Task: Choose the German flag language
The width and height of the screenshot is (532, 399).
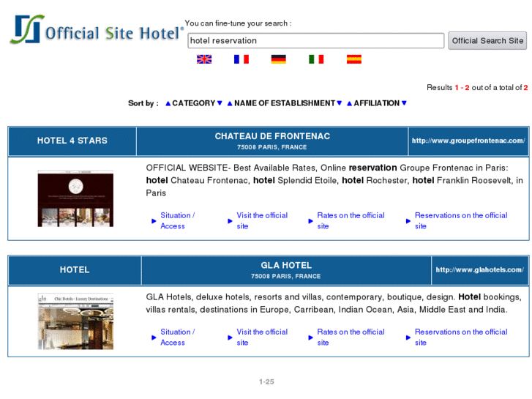Action: [279, 59]
